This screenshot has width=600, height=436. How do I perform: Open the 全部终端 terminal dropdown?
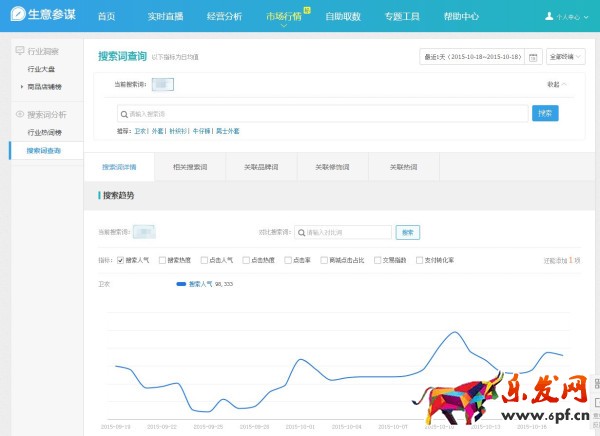click(x=566, y=58)
